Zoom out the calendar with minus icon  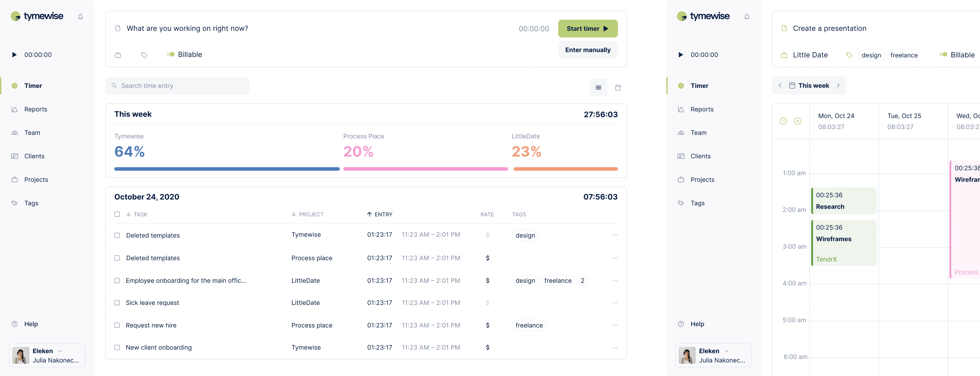pyautogui.click(x=783, y=121)
